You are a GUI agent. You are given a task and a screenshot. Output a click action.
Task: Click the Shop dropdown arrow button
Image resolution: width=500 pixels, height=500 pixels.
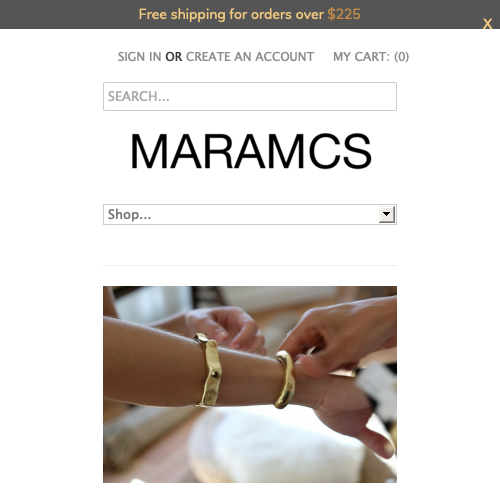pos(387,214)
